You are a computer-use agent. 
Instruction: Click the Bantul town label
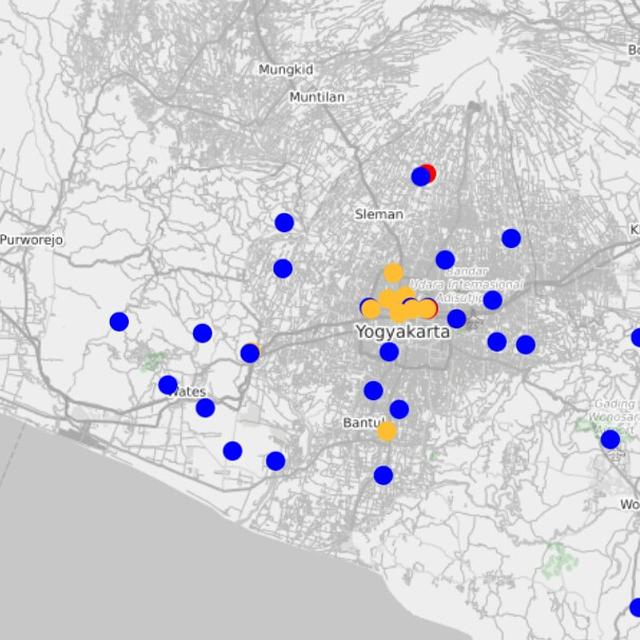360,424
